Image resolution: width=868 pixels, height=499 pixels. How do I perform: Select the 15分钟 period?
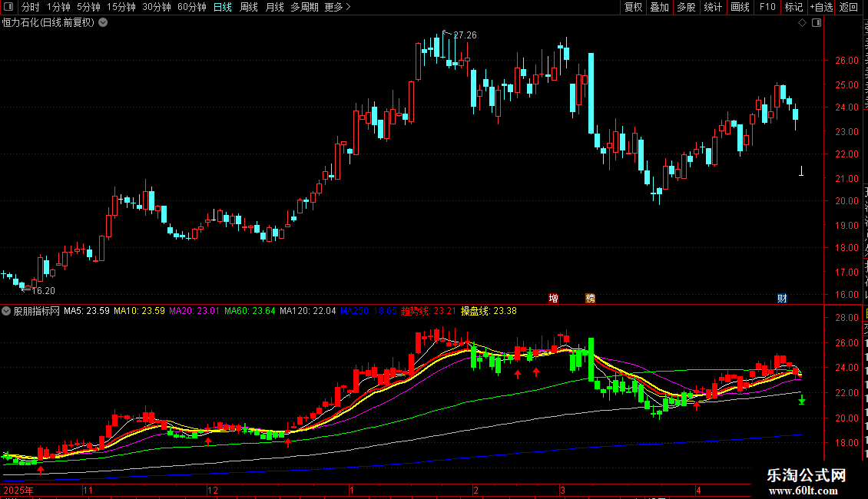pyautogui.click(x=121, y=7)
